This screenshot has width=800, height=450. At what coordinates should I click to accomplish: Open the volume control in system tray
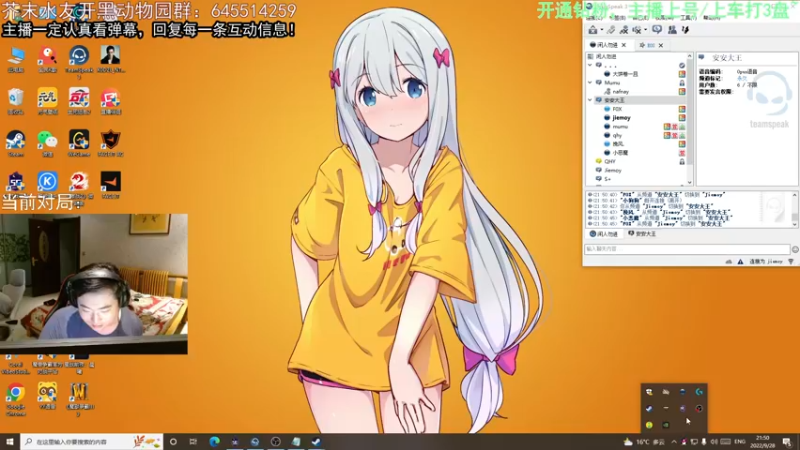[714, 442]
